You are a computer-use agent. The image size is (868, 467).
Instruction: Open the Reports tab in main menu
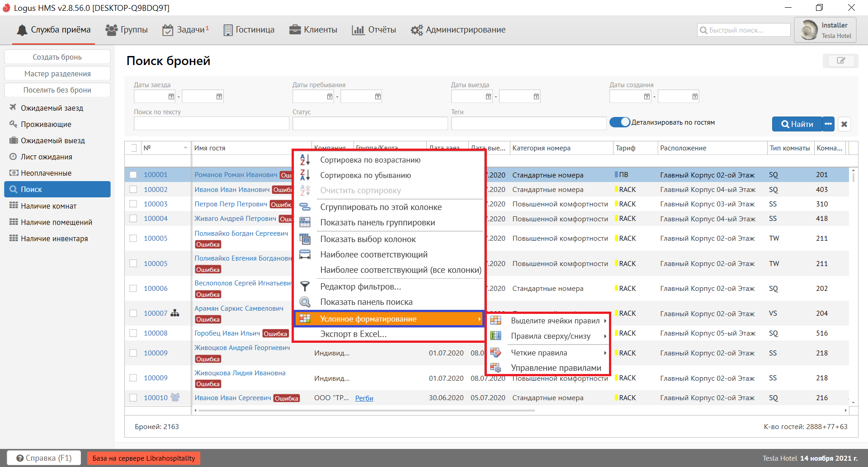click(x=374, y=30)
